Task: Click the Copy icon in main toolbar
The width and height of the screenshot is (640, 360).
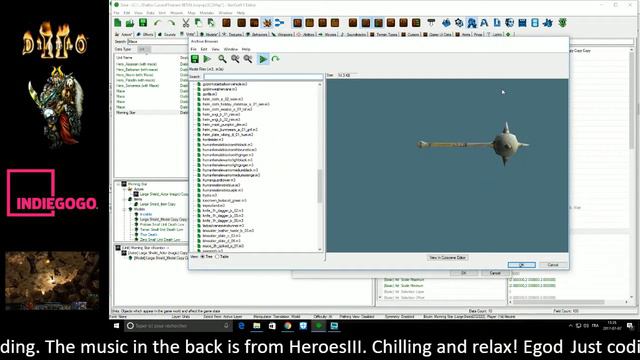Action: coord(198,23)
